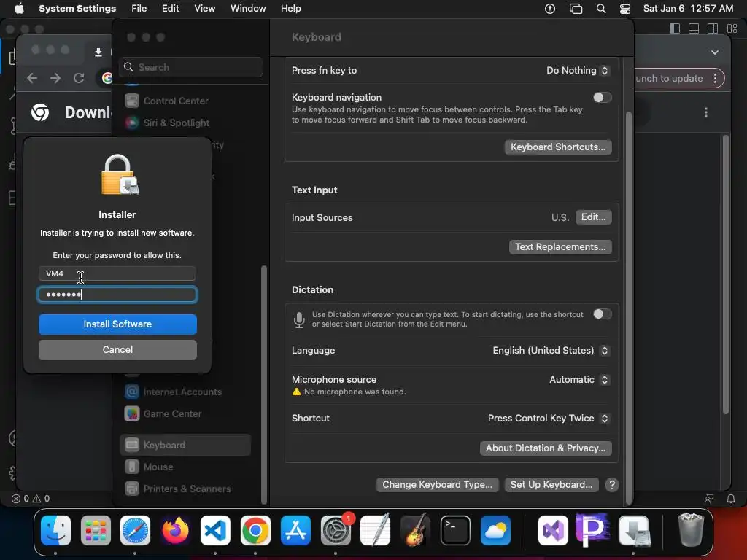
Task: Open Firefox from the dock
Action: (x=175, y=531)
